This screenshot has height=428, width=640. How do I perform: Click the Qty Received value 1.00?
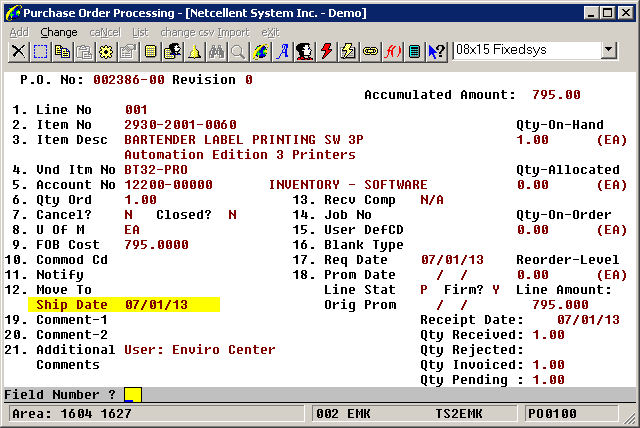(x=548, y=335)
